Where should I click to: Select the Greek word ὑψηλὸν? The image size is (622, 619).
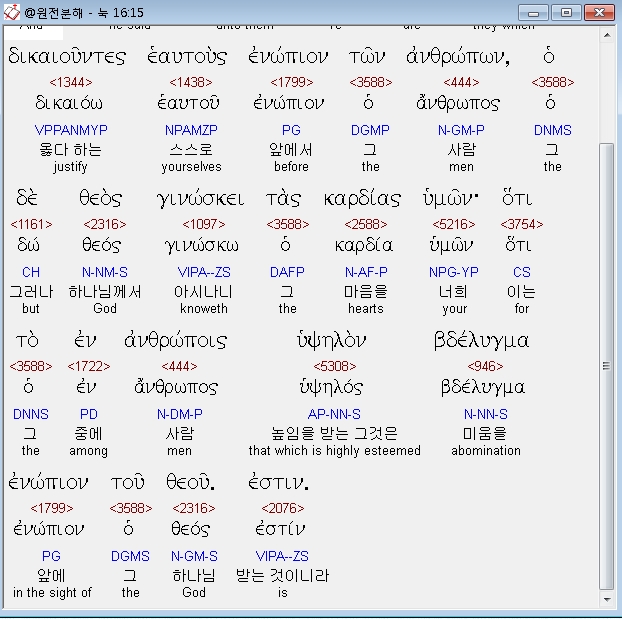point(332,340)
